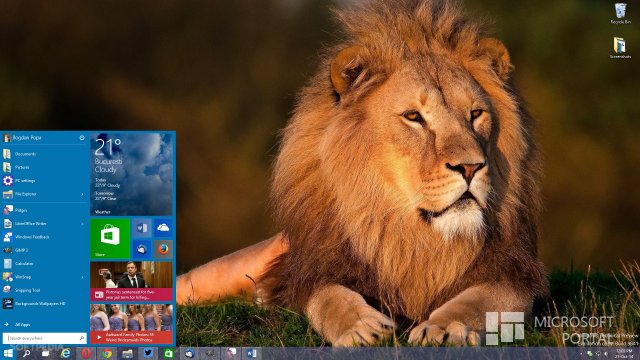Switch to GIMP on taskbar
The height and width of the screenshot is (360, 640).
click(x=210, y=353)
